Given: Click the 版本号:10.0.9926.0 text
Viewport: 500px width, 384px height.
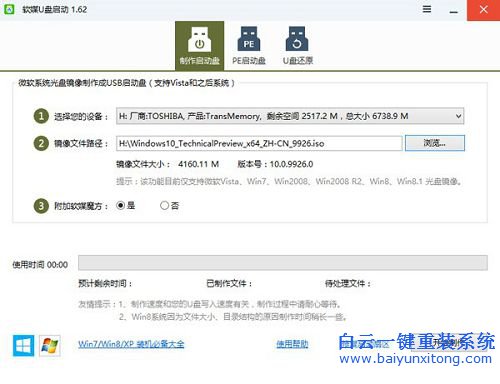Looking at the screenshot, I should click(x=275, y=164).
